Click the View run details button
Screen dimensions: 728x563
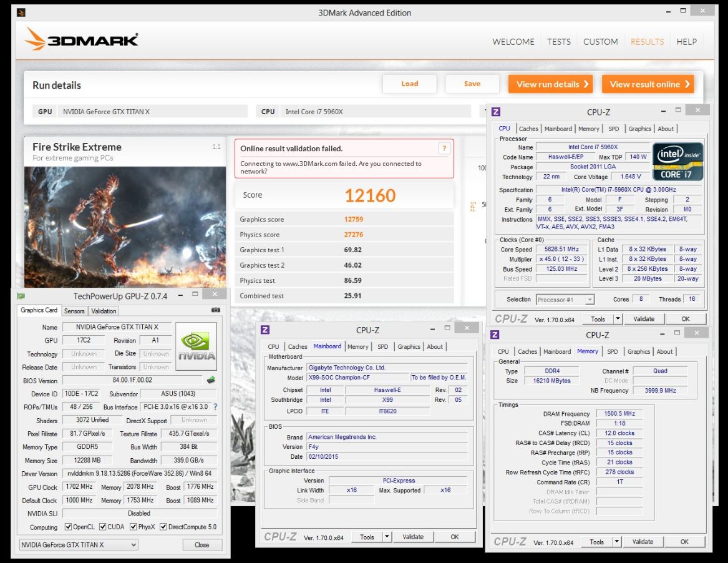[x=551, y=84]
